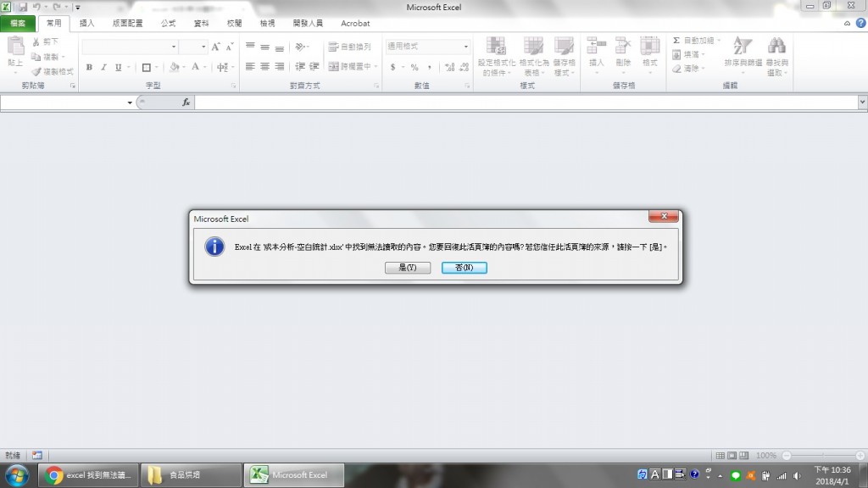Click the Yes (是) button in the dialog
868x488 pixels.
tap(408, 267)
